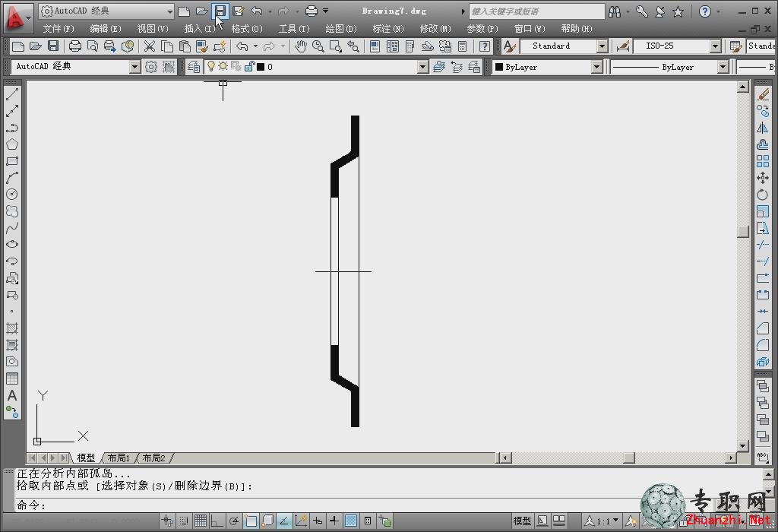Click the Pan hand tool

pyautogui.click(x=301, y=46)
